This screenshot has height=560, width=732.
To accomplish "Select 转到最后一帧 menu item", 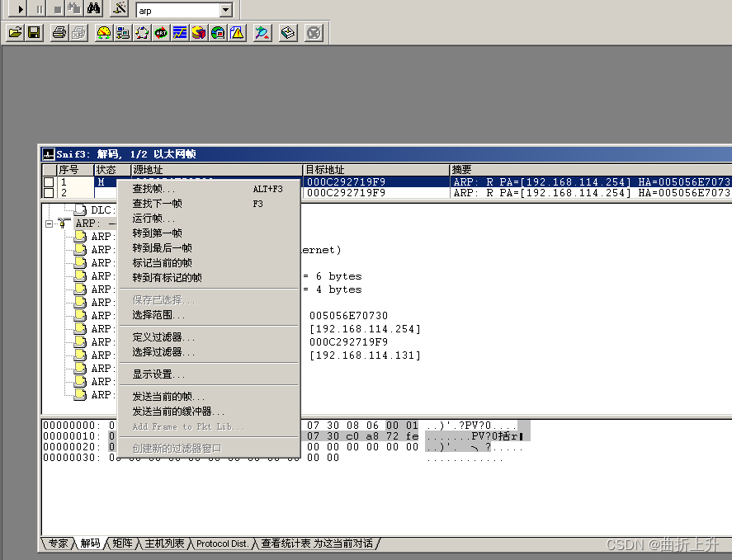I will 209,247.
